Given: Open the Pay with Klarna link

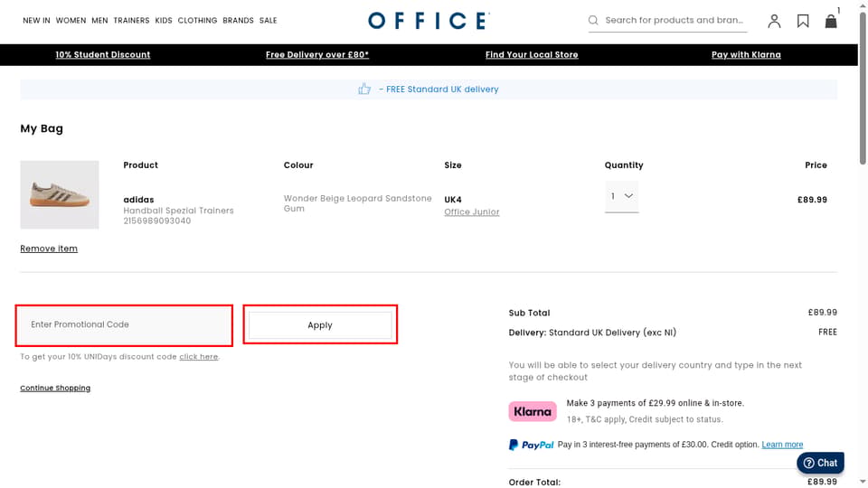Looking at the screenshot, I should [x=746, y=55].
